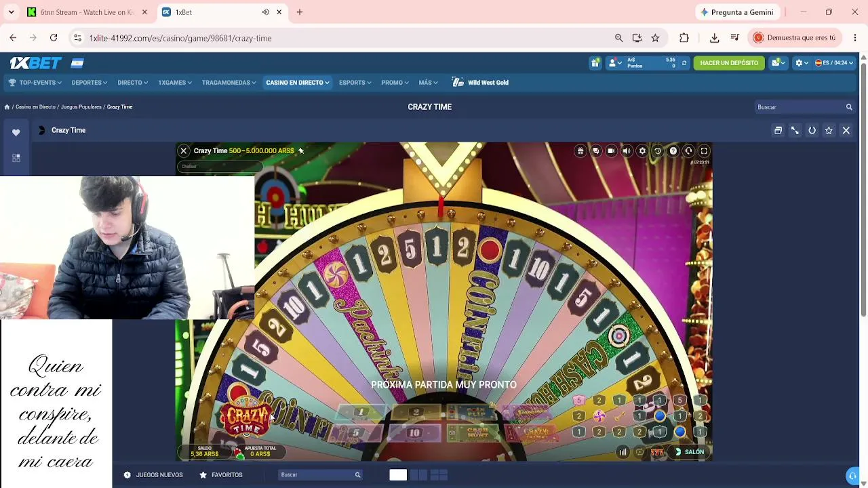Open the 1XGAMES menu
Screen dimensions: 868x488
tap(175, 83)
